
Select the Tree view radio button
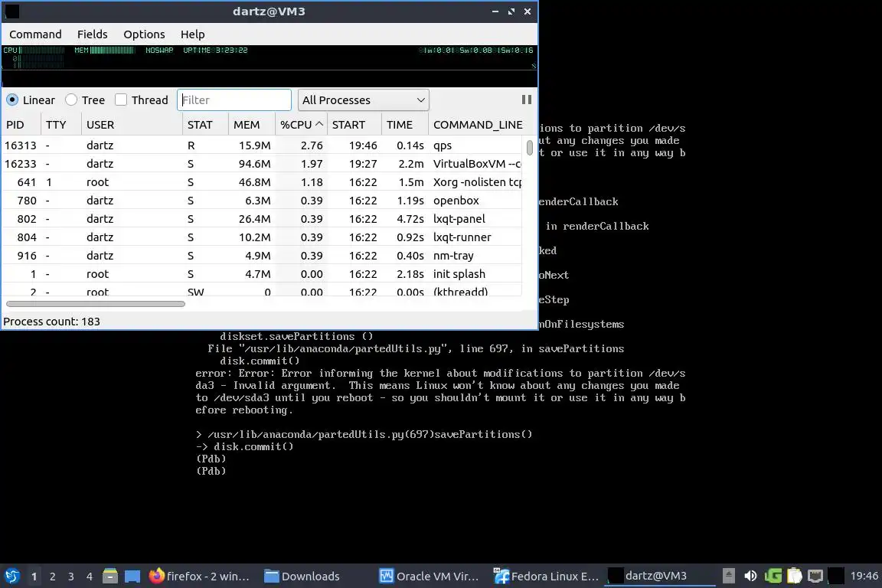click(71, 100)
